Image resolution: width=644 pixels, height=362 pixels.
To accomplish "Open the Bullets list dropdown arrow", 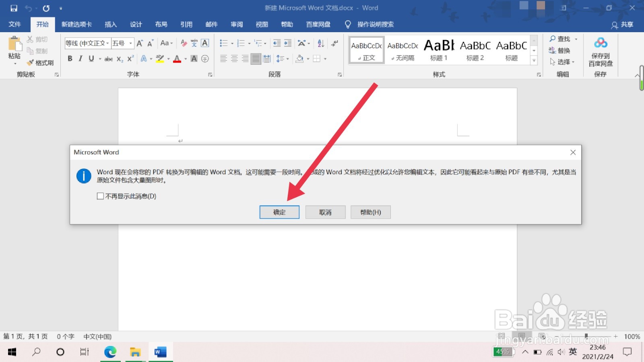I will 232,43.
